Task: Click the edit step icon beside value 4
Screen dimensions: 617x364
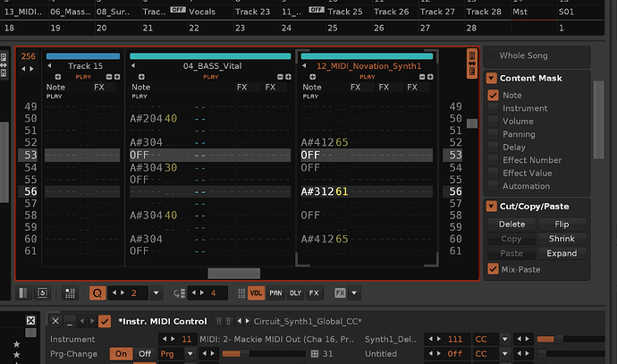Action: tap(179, 293)
